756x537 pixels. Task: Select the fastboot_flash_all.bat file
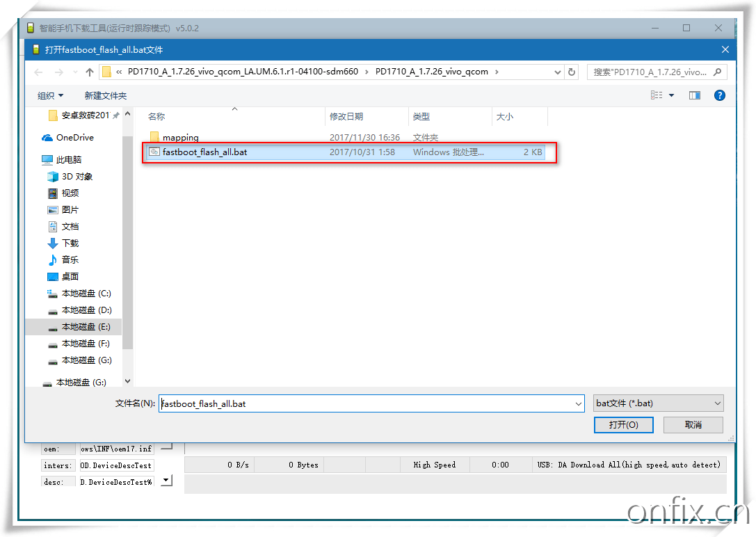pos(204,152)
